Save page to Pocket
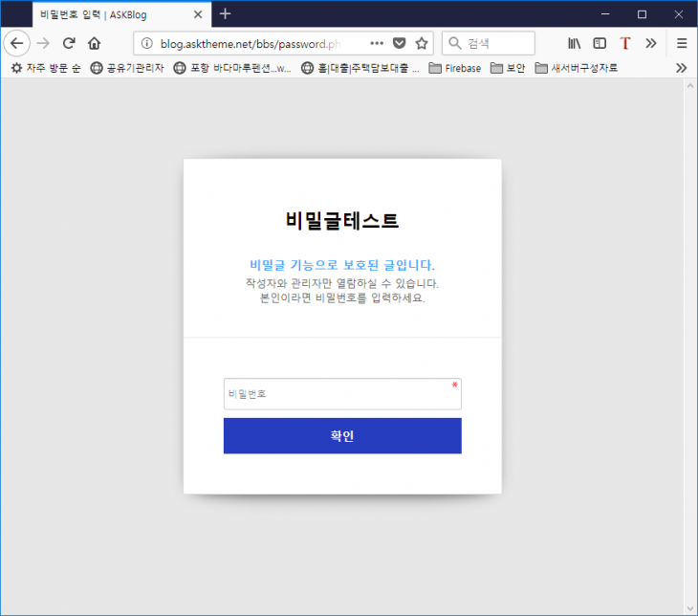 pos(400,43)
